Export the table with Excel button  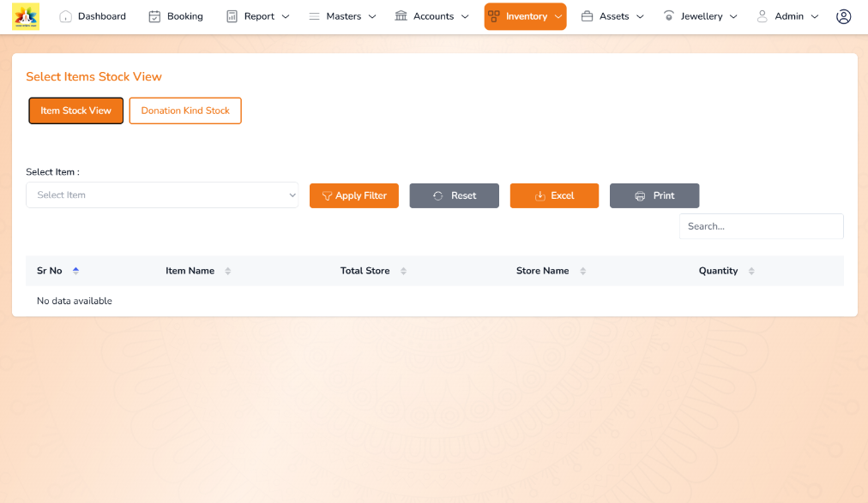554,195
